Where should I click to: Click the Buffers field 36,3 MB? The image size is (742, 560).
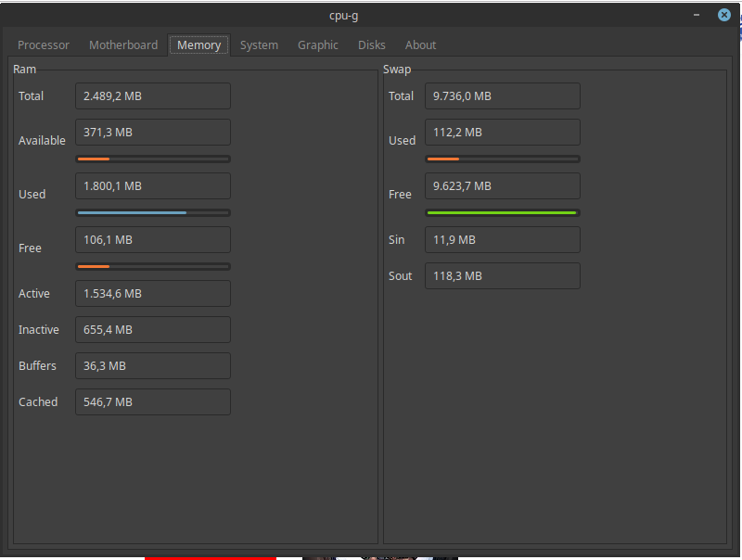153,365
